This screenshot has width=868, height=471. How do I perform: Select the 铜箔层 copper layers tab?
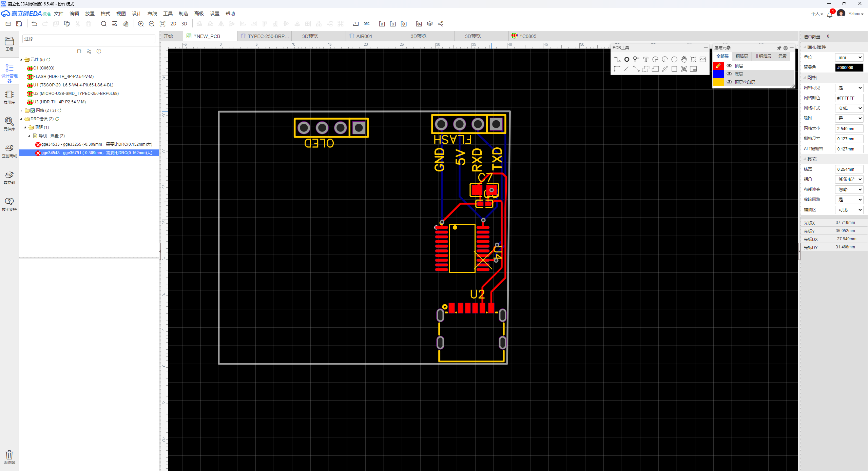click(741, 56)
